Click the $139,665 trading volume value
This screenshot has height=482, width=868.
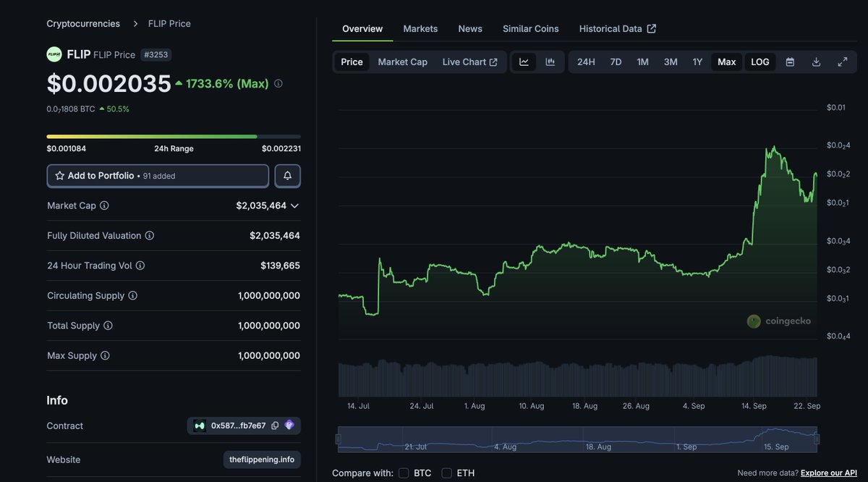(280, 266)
